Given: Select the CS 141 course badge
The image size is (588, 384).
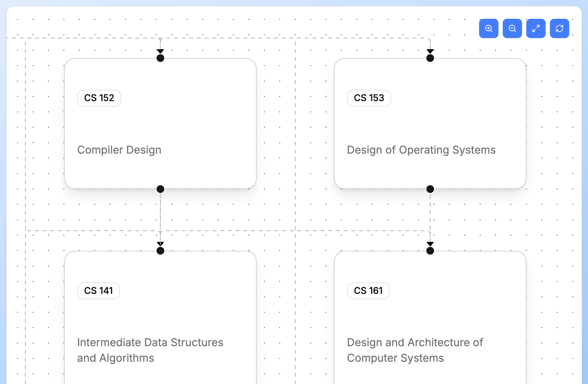Looking at the screenshot, I should (x=98, y=291).
